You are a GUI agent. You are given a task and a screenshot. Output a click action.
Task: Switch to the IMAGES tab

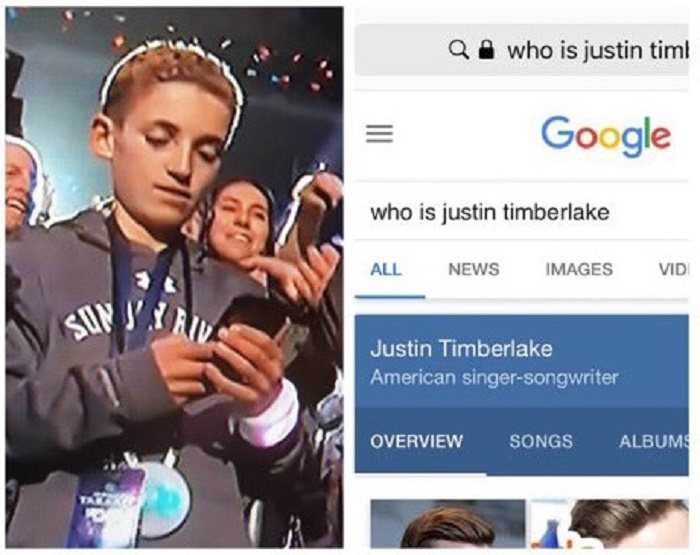(579, 269)
